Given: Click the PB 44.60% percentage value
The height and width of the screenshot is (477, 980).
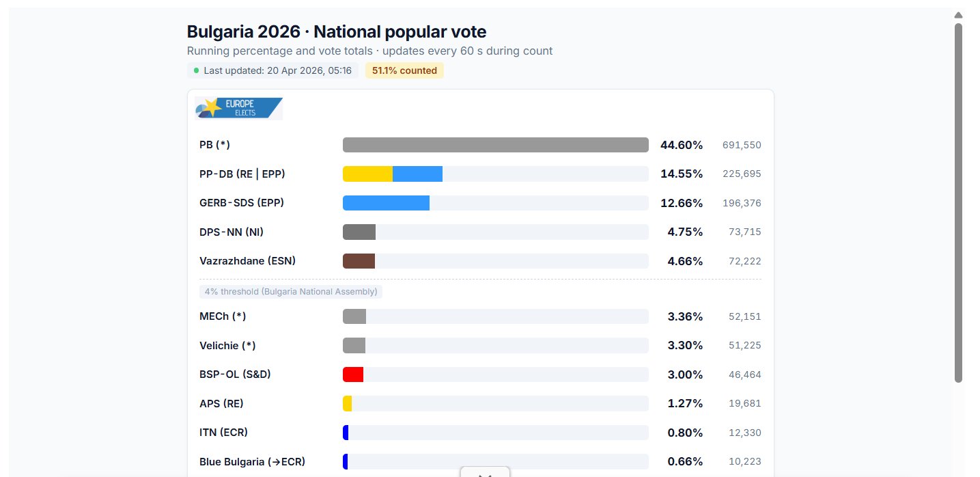Looking at the screenshot, I should coord(681,145).
